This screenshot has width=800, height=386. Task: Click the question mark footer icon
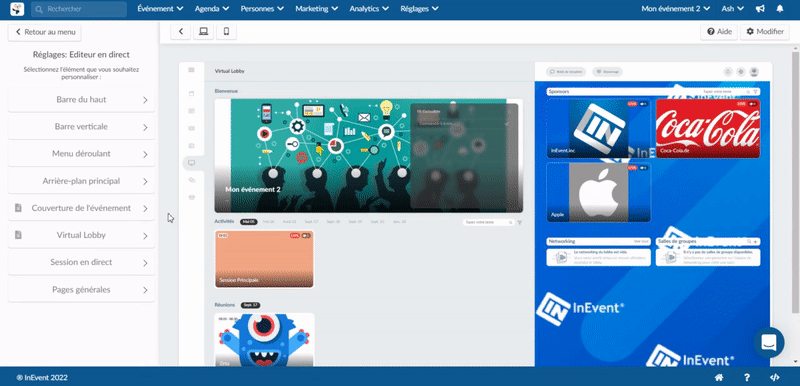tap(747, 378)
